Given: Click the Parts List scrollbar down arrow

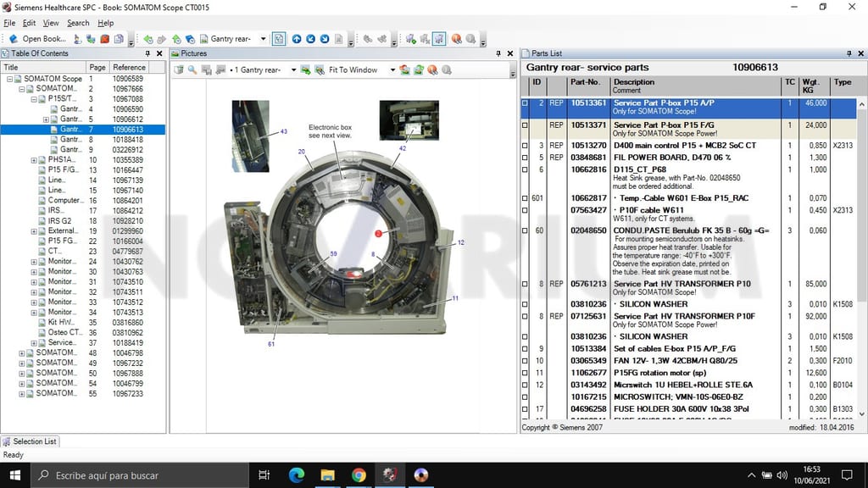Looking at the screenshot, I should (x=861, y=413).
